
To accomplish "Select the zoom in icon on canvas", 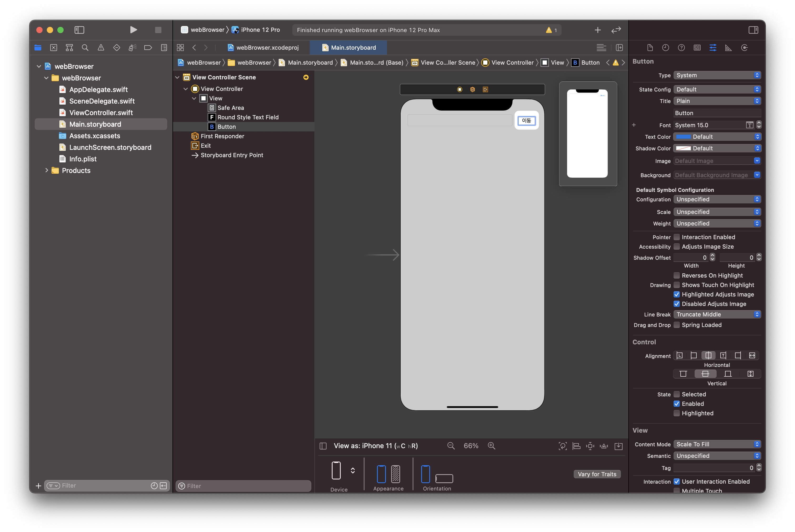I will (492, 445).
